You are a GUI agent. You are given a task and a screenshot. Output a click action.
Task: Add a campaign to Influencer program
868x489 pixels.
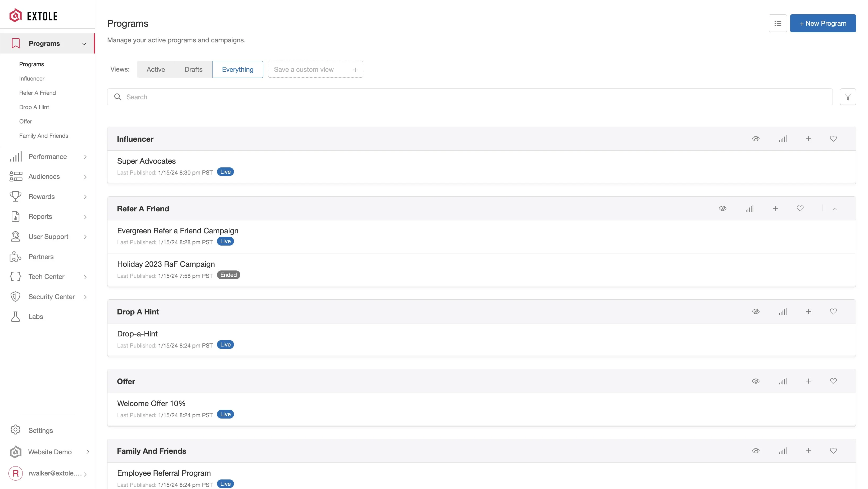click(x=808, y=139)
